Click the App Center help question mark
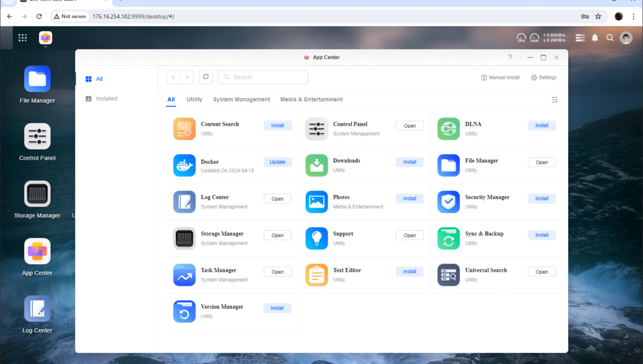The width and height of the screenshot is (643, 364). coord(510,57)
